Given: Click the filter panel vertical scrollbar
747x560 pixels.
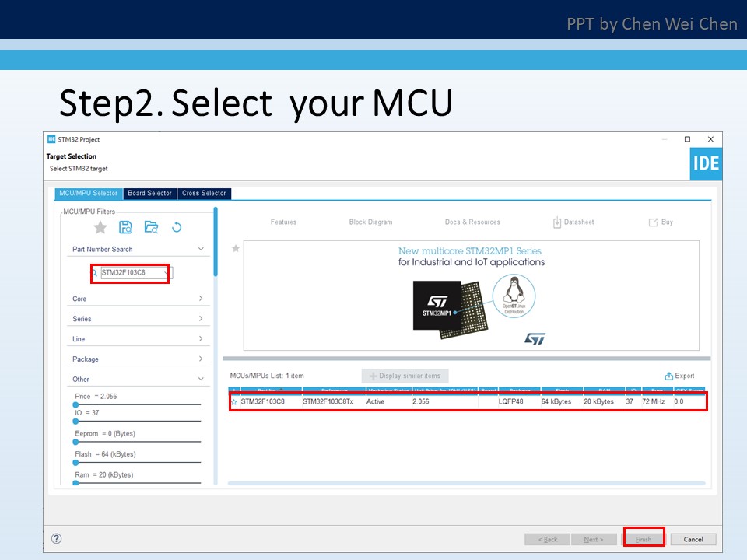Looking at the screenshot, I should 216,242.
